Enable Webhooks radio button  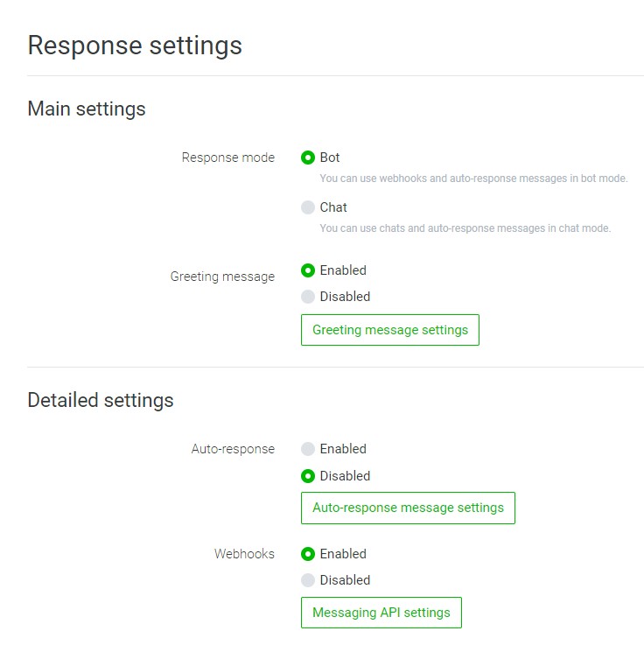[x=308, y=554]
